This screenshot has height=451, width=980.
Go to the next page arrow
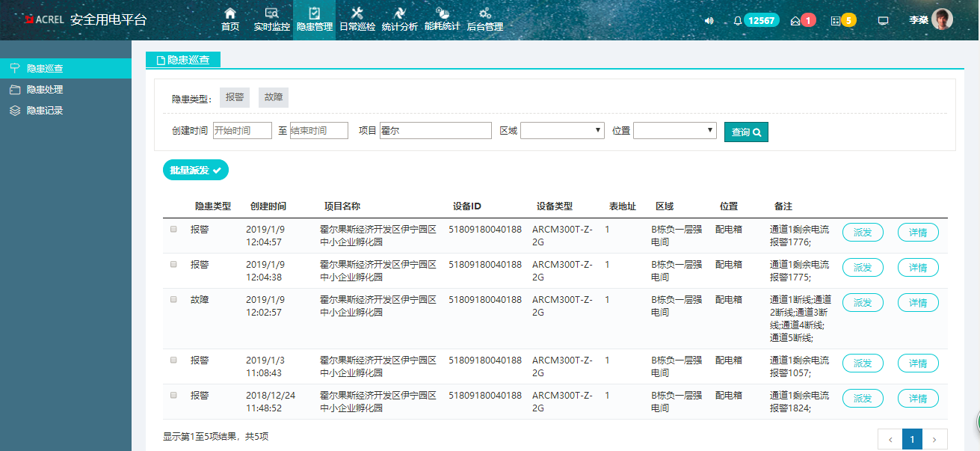(934, 440)
